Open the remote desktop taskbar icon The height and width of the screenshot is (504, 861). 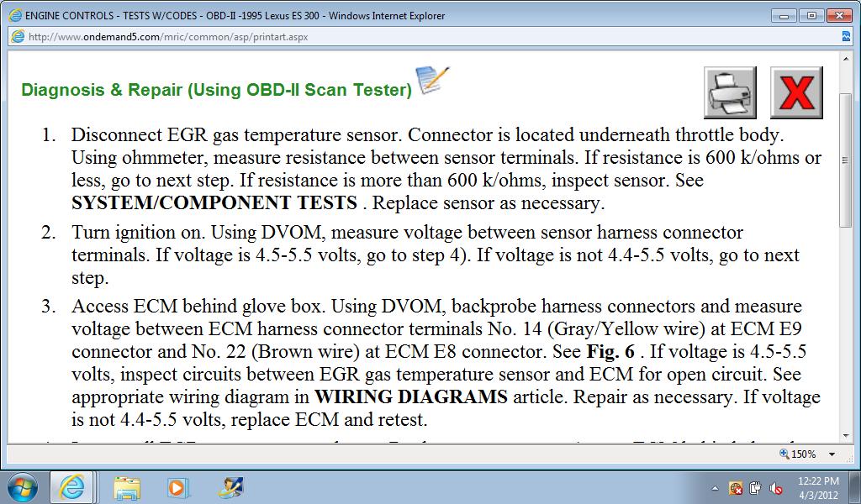point(230,487)
